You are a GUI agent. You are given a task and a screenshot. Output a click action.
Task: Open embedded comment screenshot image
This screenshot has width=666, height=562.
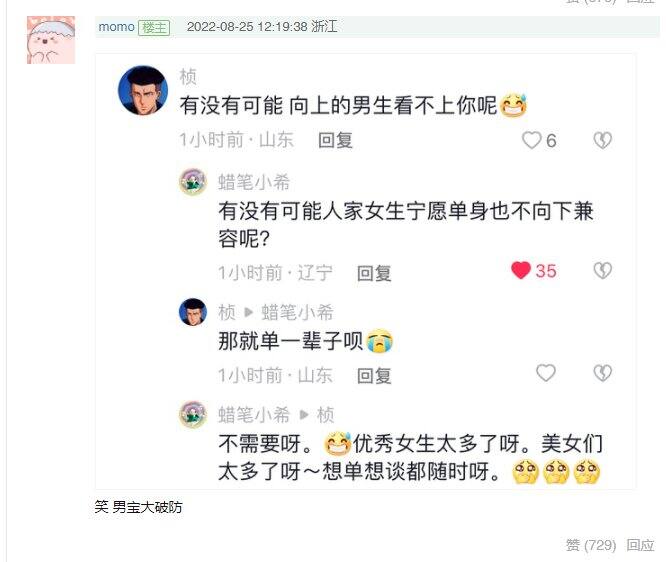tap(366, 271)
